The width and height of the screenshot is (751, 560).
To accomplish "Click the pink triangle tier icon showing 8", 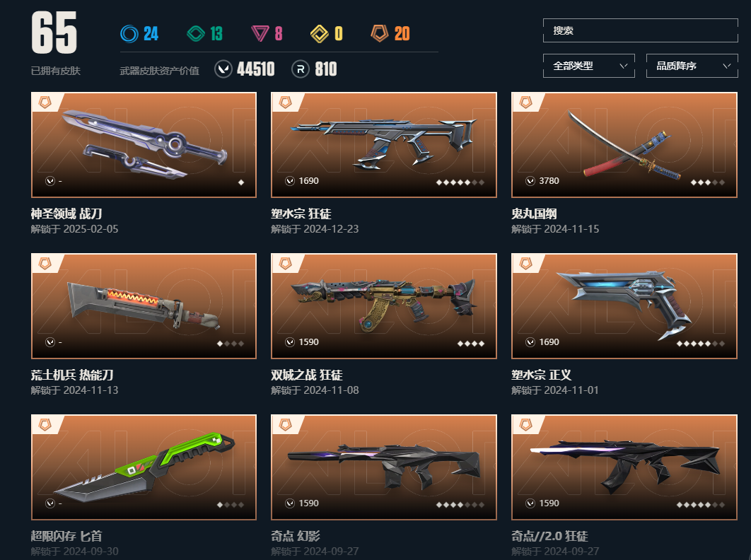I will tap(260, 33).
